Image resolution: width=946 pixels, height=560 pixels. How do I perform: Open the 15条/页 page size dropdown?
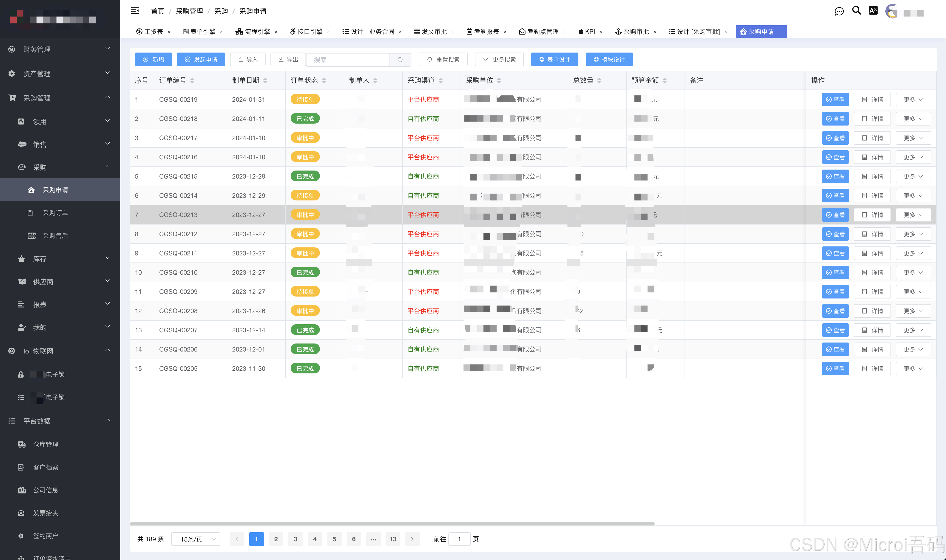[x=195, y=539]
